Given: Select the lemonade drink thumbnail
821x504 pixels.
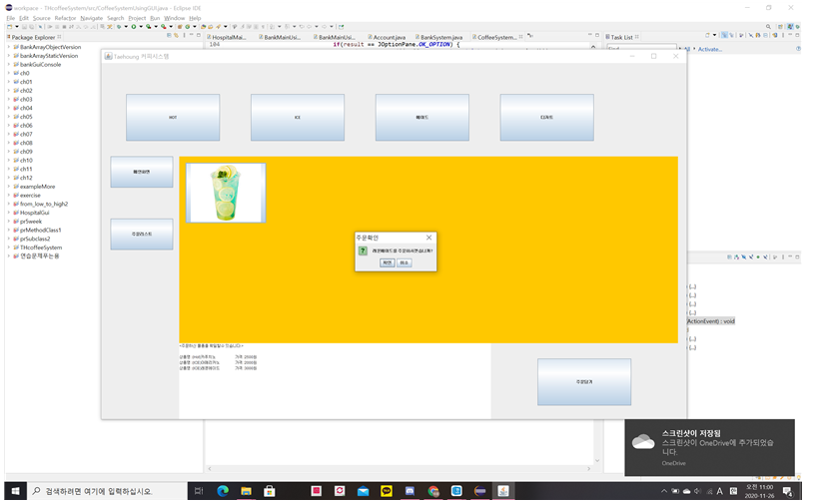Looking at the screenshot, I should pyautogui.click(x=226, y=193).
